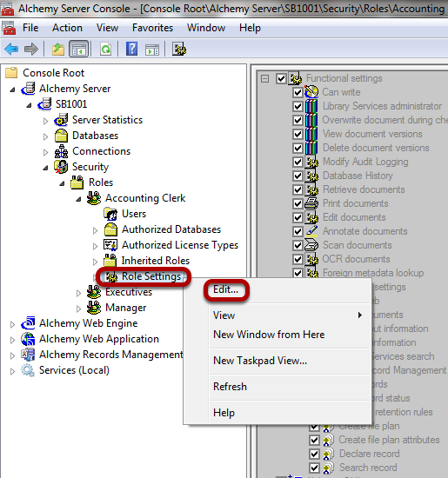
Task: Click the Alchemy Records Management icon
Action: coord(28,355)
